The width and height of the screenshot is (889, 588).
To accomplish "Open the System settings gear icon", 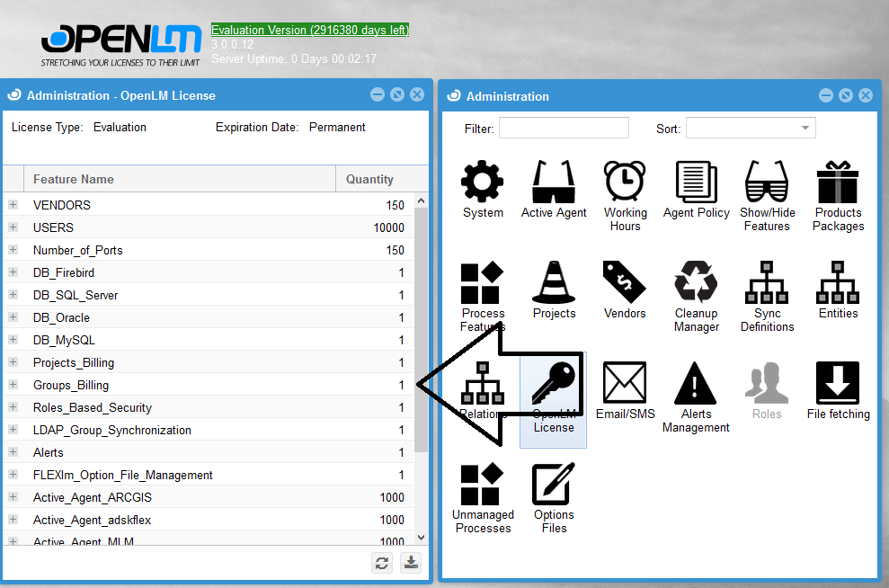I will [x=483, y=183].
